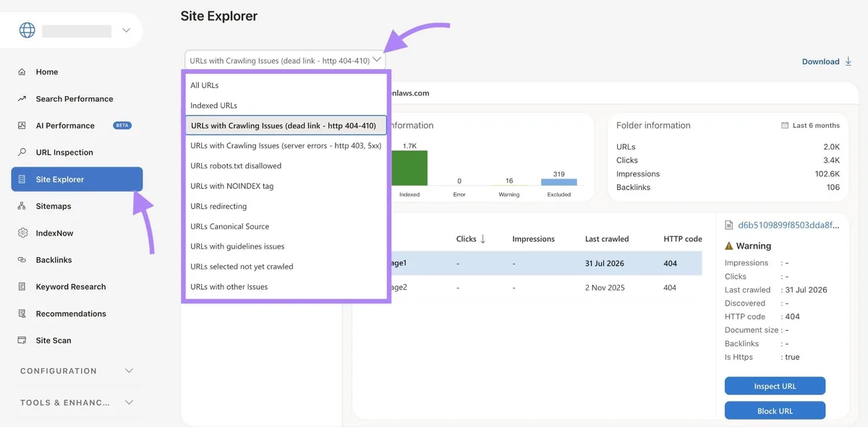Collapse the URL filter dropdown chevron

[x=377, y=61]
